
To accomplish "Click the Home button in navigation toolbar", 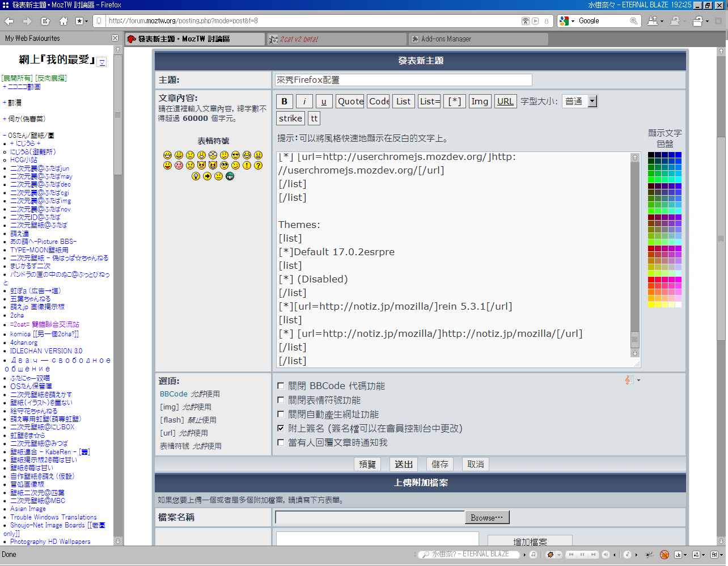I will click(x=64, y=21).
